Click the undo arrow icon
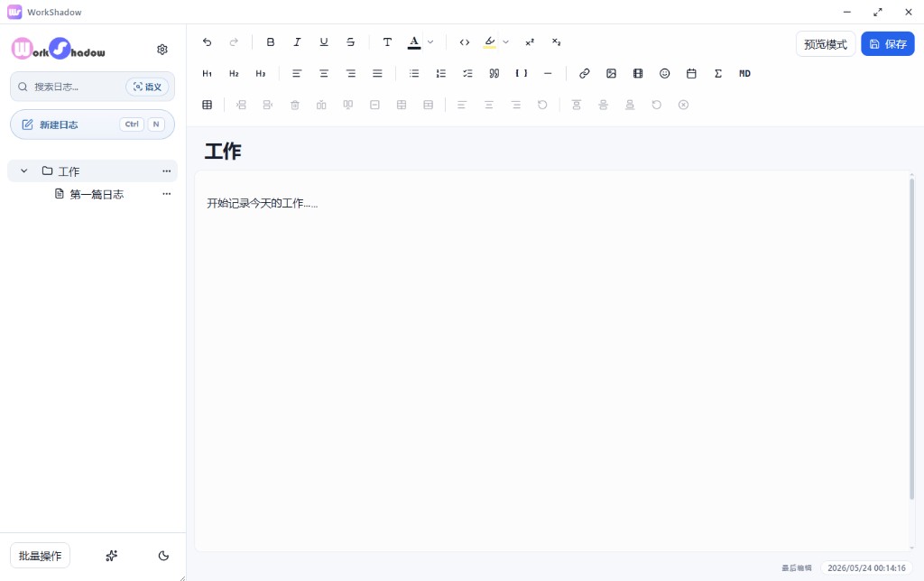924x581 pixels. (207, 41)
